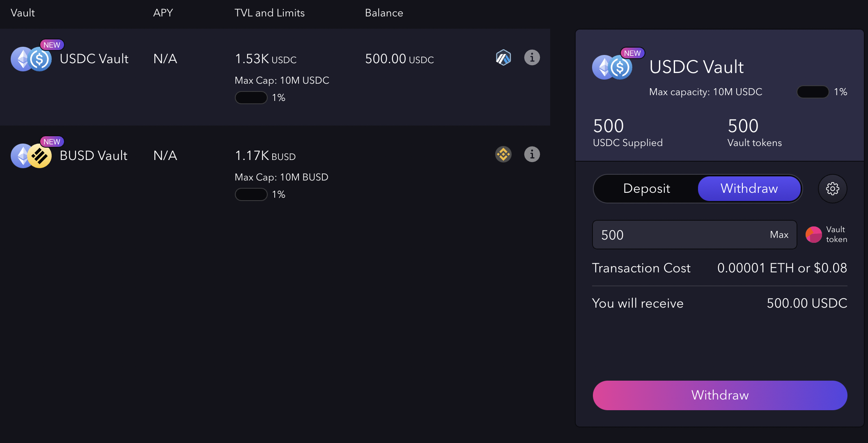Switch to the Deposit tab
The height and width of the screenshot is (443, 868).
(646, 189)
